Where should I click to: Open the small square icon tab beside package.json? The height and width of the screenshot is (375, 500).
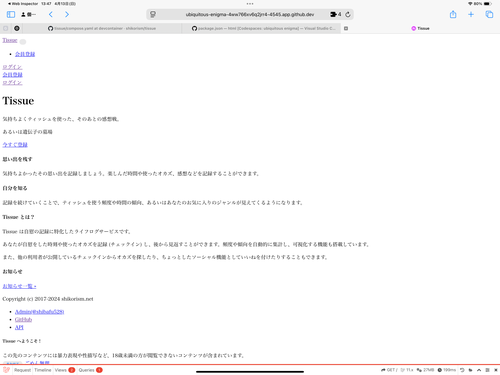tap(346, 28)
